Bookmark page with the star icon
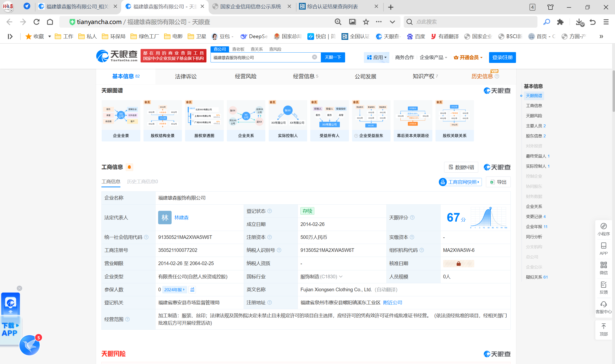 366,22
